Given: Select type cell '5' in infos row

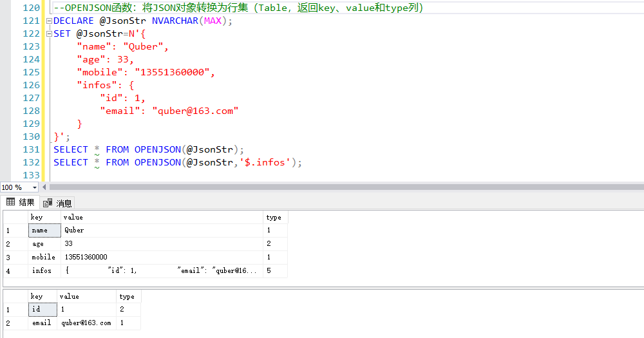Looking at the screenshot, I should click(275, 270).
